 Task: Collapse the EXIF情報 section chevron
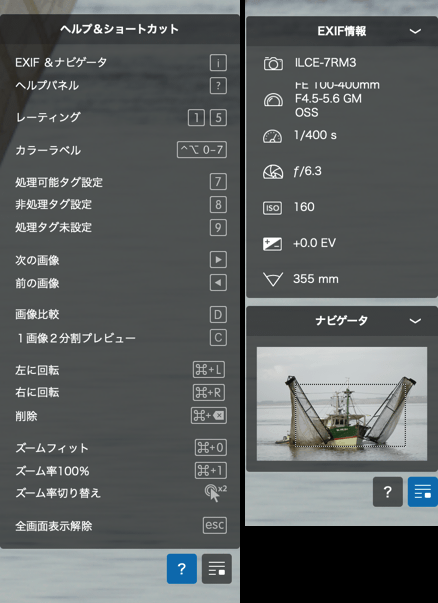[415, 32]
